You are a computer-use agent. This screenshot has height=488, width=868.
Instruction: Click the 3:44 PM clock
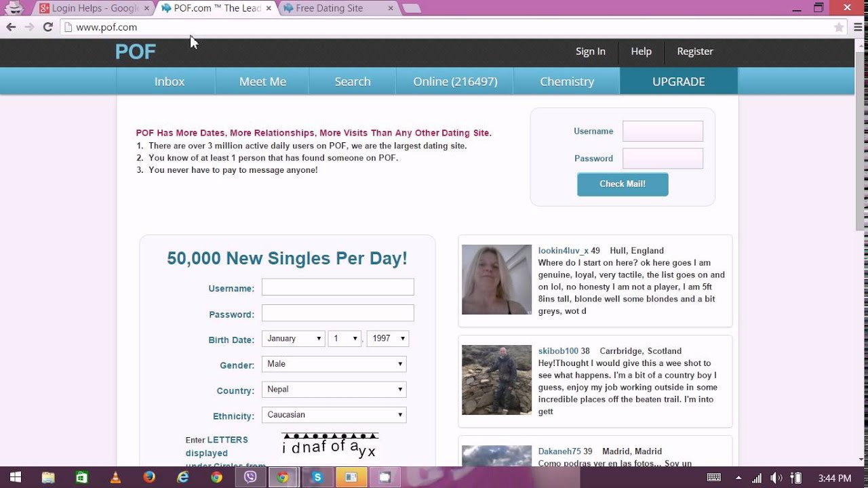click(x=835, y=478)
